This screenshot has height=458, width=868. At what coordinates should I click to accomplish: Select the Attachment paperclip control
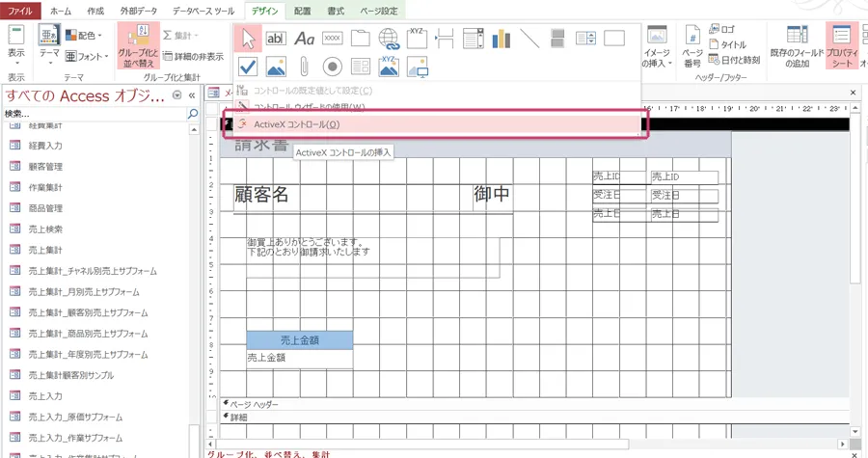click(304, 67)
